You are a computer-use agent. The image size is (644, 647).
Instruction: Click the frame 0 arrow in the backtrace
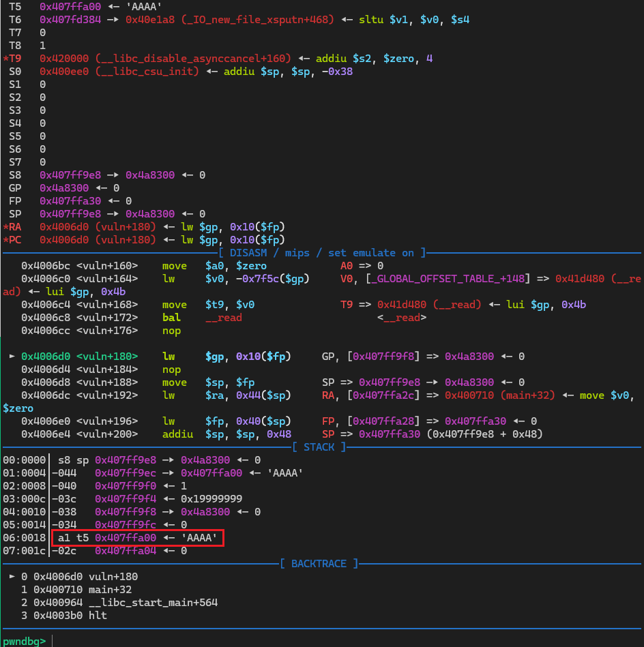point(12,577)
